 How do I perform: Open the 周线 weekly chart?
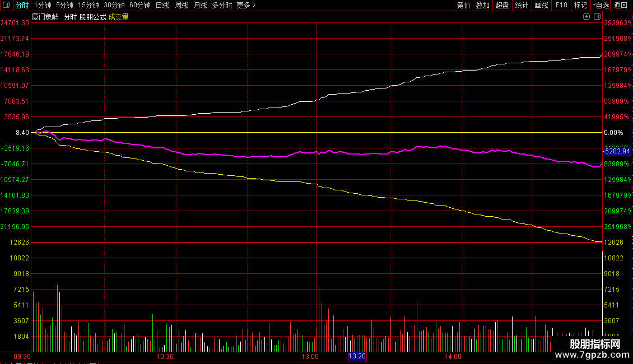tap(181, 5)
